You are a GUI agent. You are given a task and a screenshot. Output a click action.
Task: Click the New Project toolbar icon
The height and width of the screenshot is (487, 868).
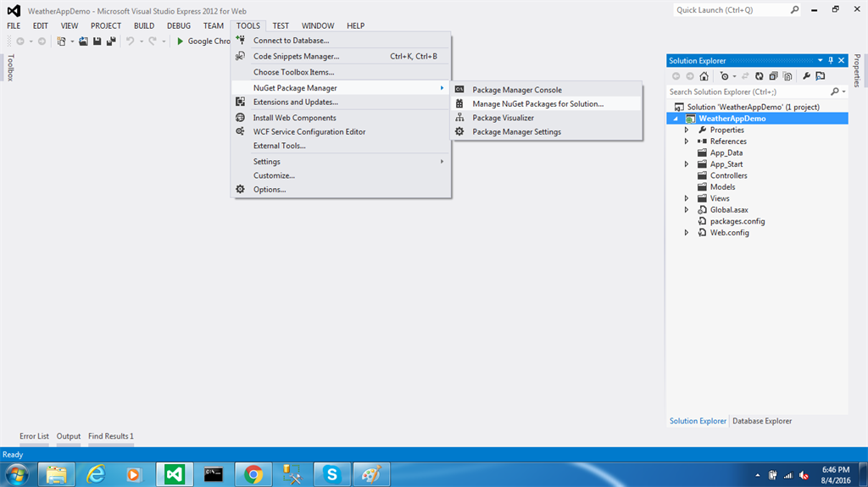tap(61, 42)
